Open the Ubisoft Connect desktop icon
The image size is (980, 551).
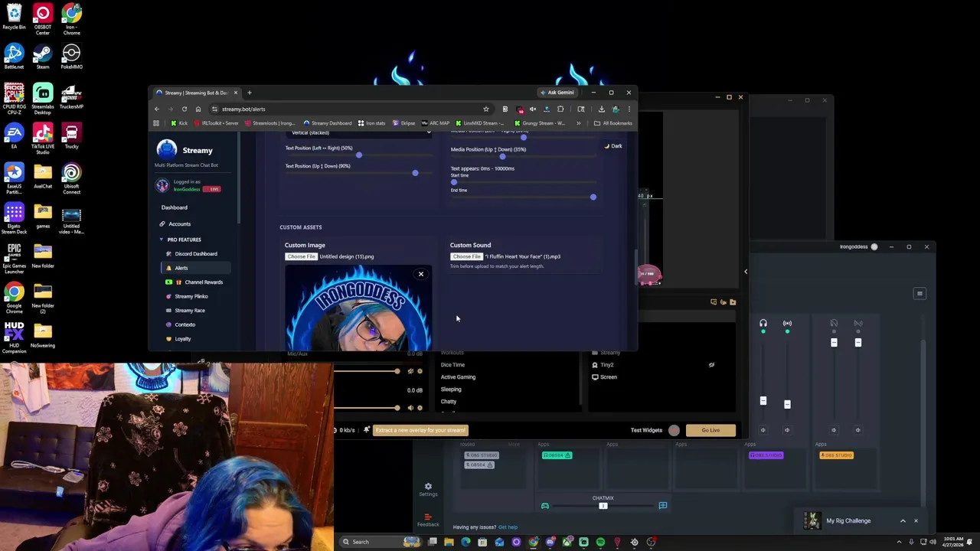(71, 178)
